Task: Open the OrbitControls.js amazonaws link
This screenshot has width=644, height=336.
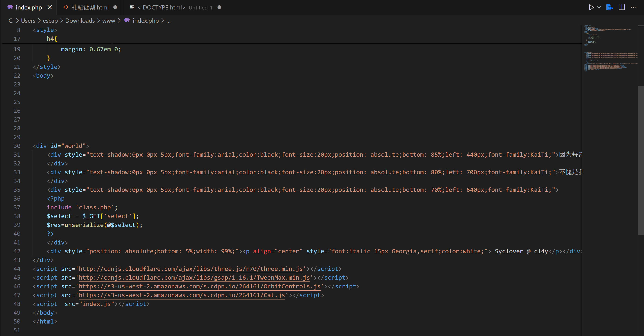Action: point(200,286)
